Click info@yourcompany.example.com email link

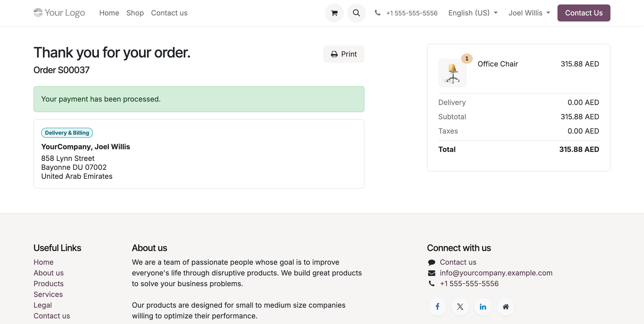[496, 273]
